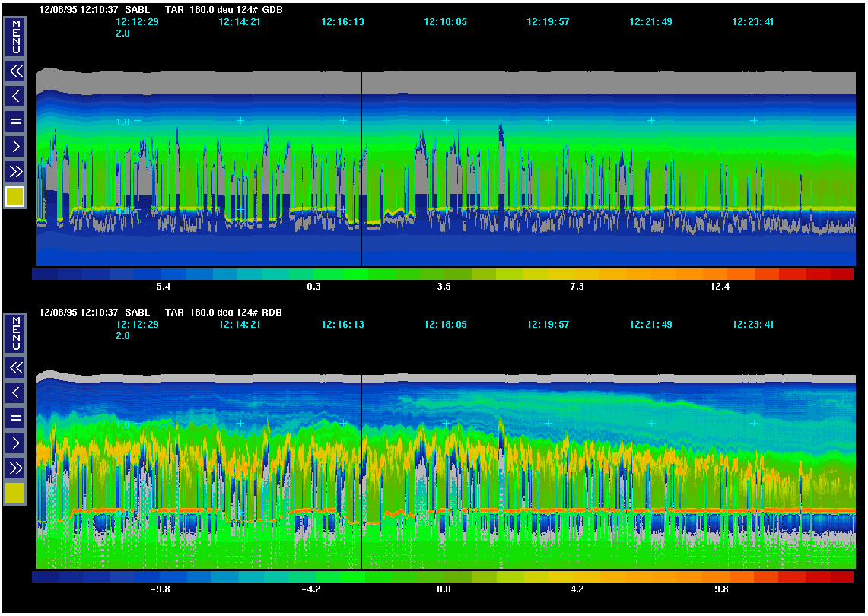
Task: Click the 12:14:21 time label in upper panel
Action: [240, 22]
